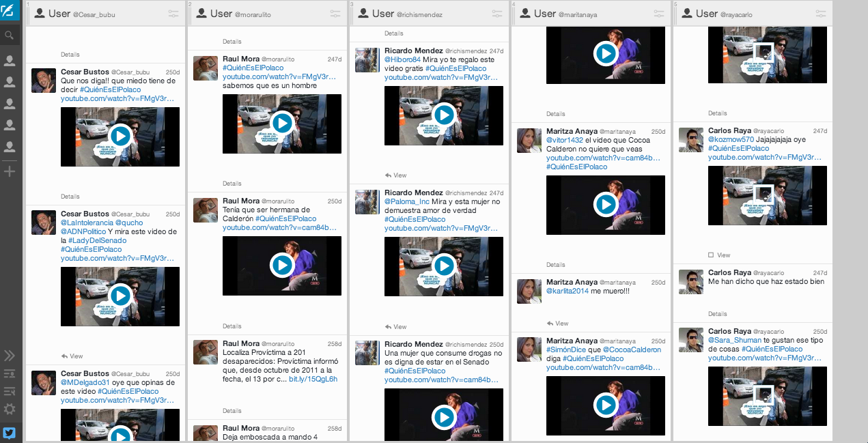
Task: Click the 247d timestamp on Carlos's "Me han dicho" tweet
Action: (x=820, y=273)
